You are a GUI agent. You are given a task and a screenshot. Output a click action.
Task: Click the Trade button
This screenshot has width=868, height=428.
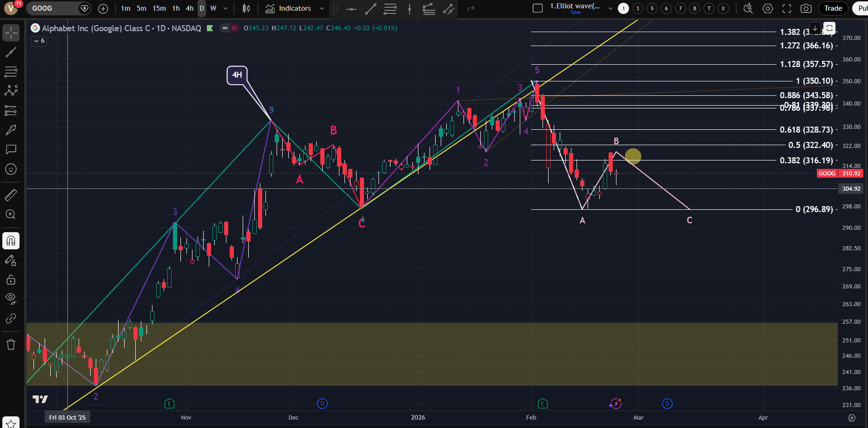click(833, 8)
